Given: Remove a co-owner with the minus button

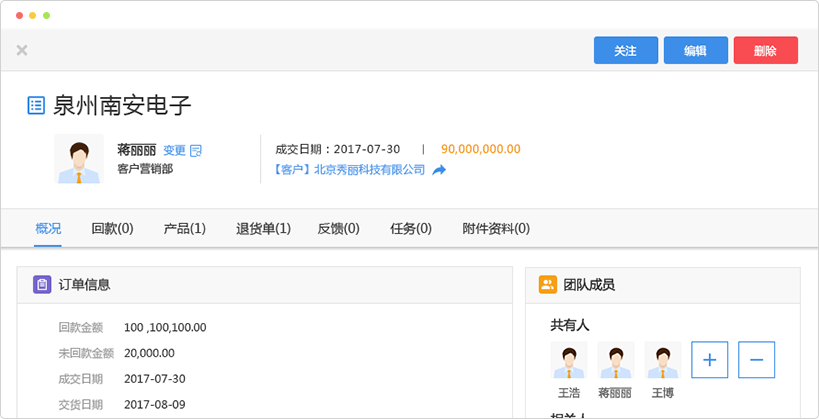Looking at the screenshot, I should pyautogui.click(x=756, y=359).
